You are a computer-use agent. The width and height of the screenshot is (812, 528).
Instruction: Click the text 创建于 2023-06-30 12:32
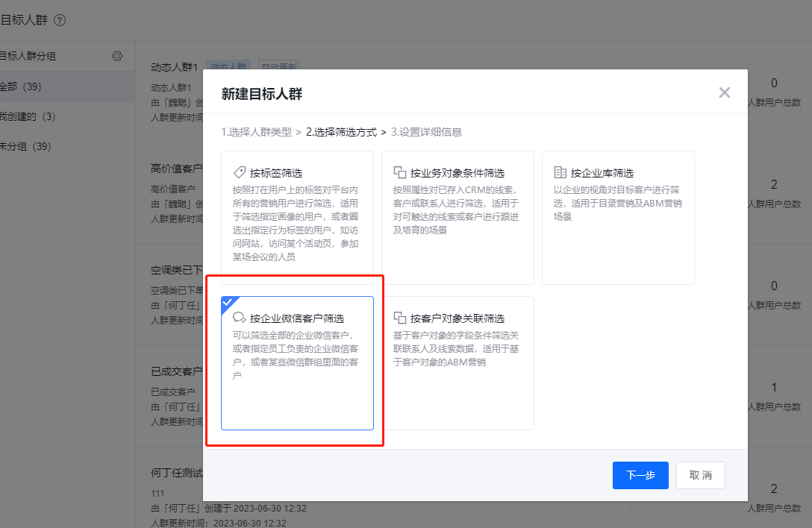tap(254, 509)
